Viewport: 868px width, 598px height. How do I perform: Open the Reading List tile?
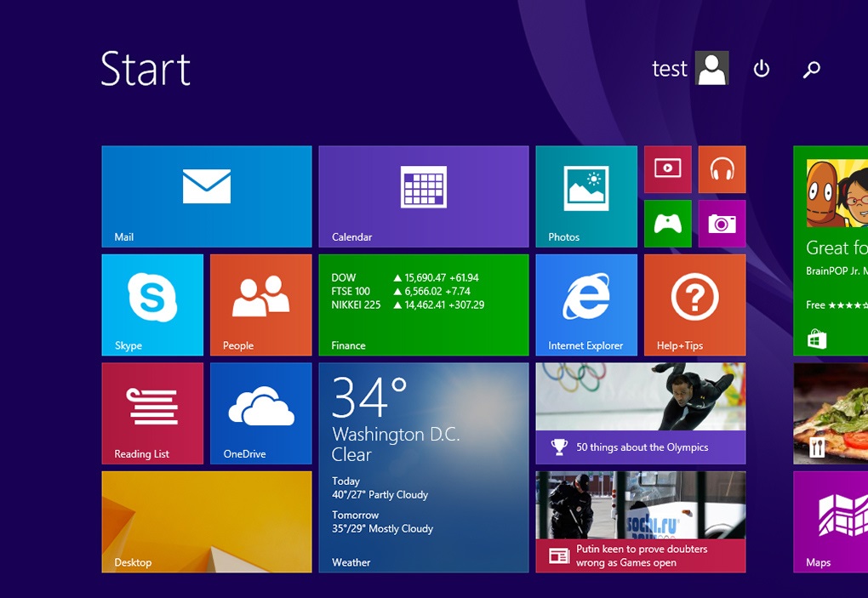[152, 413]
